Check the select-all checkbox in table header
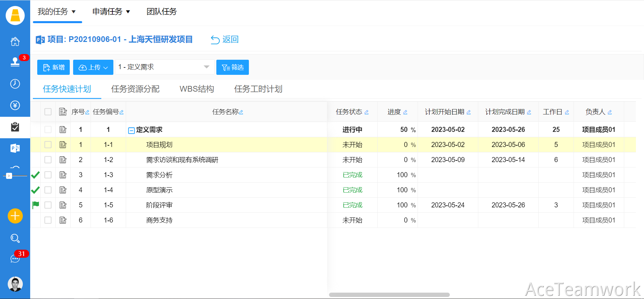Viewport: 644px width, 299px height. pyautogui.click(x=48, y=112)
